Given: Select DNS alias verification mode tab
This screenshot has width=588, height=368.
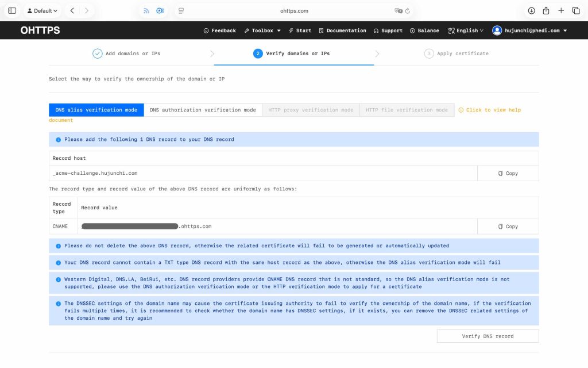Looking at the screenshot, I should (96, 110).
